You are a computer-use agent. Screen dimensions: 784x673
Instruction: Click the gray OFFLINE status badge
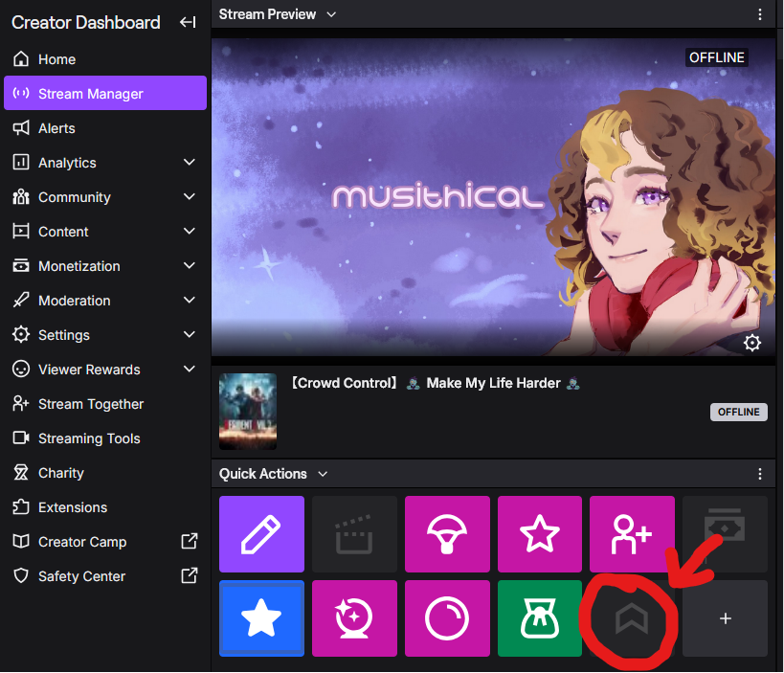point(738,412)
